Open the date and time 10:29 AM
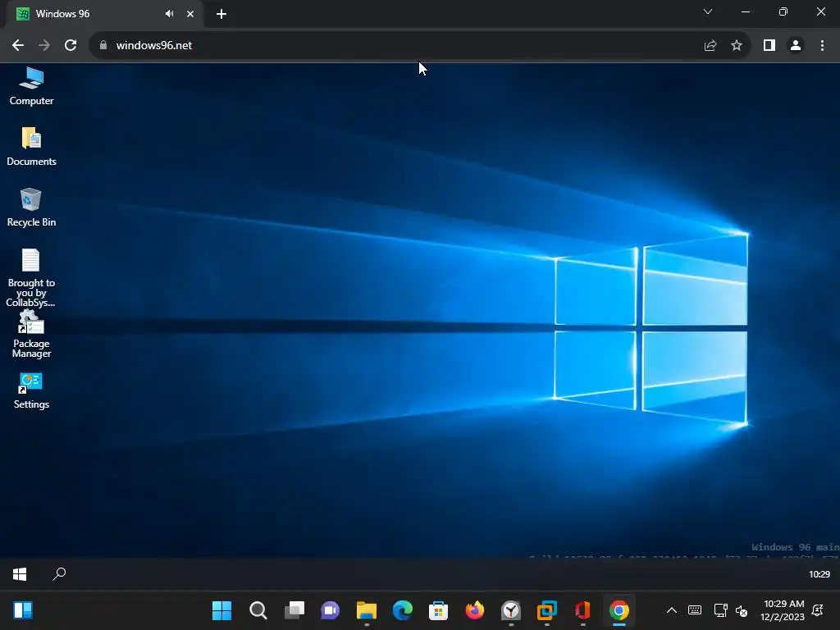The image size is (840, 630). pyautogui.click(x=783, y=610)
